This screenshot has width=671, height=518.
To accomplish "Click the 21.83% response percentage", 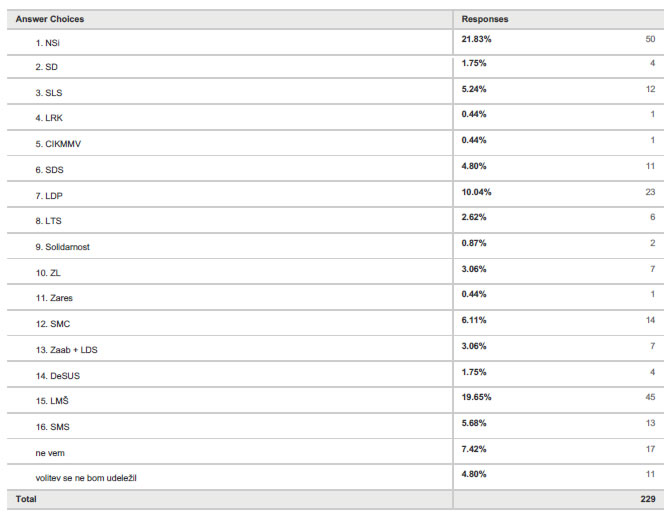I will [x=476, y=39].
